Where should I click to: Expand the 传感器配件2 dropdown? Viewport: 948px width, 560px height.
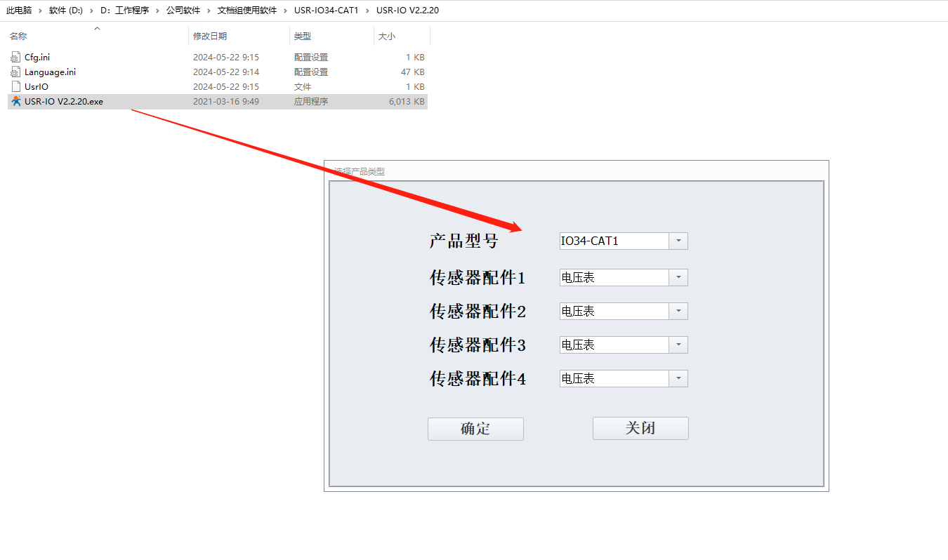pyautogui.click(x=678, y=311)
